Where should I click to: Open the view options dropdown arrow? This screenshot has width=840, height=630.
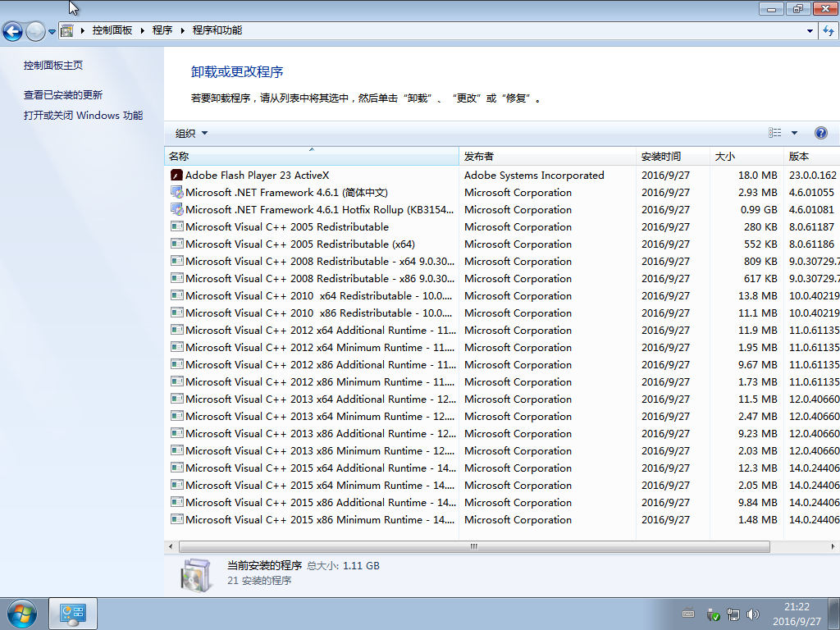pyautogui.click(x=794, y=133)
